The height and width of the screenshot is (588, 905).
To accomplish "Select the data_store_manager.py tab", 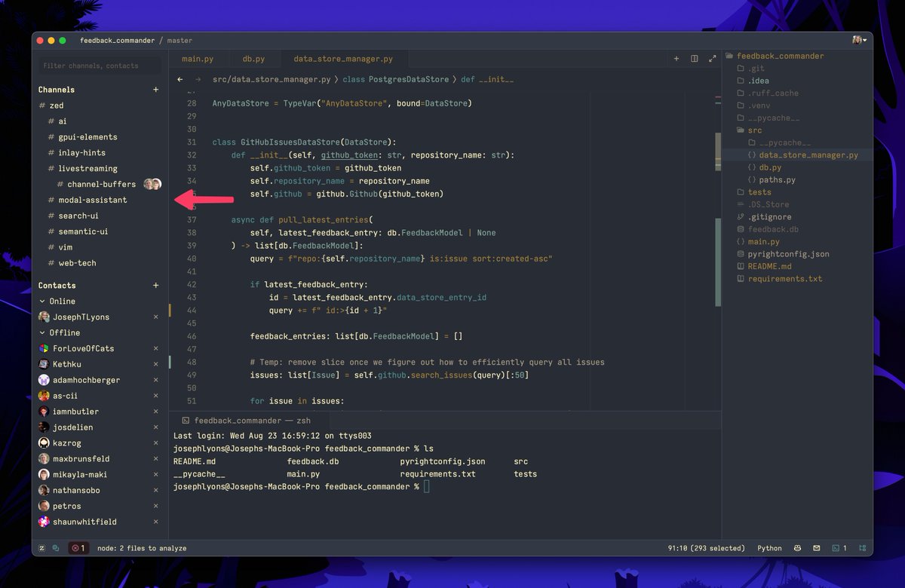I will [x=343, y=59].
